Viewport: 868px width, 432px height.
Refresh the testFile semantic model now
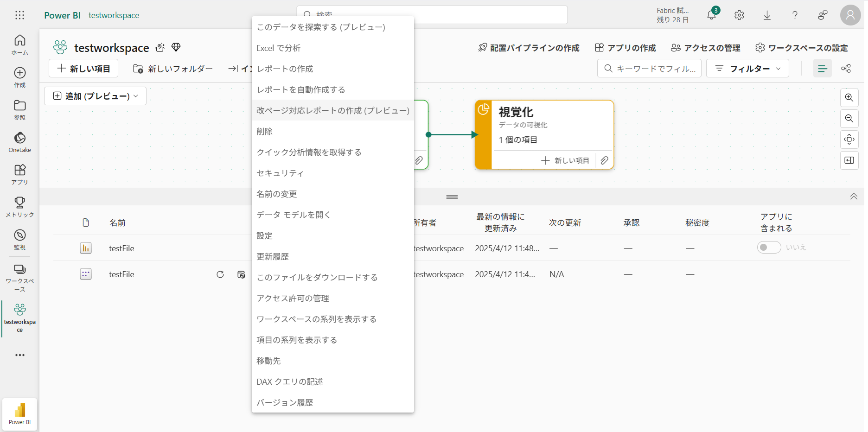tap(220, 274)
